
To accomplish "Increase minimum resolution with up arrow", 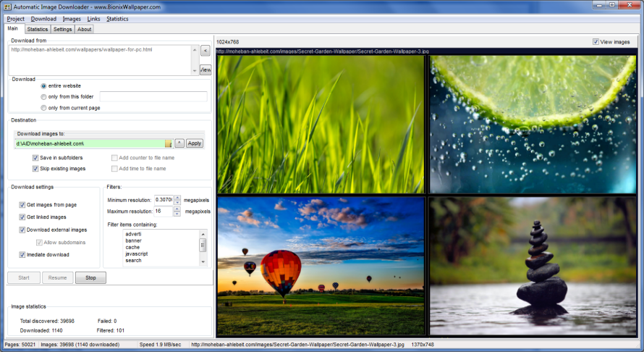I will (177, 197).
